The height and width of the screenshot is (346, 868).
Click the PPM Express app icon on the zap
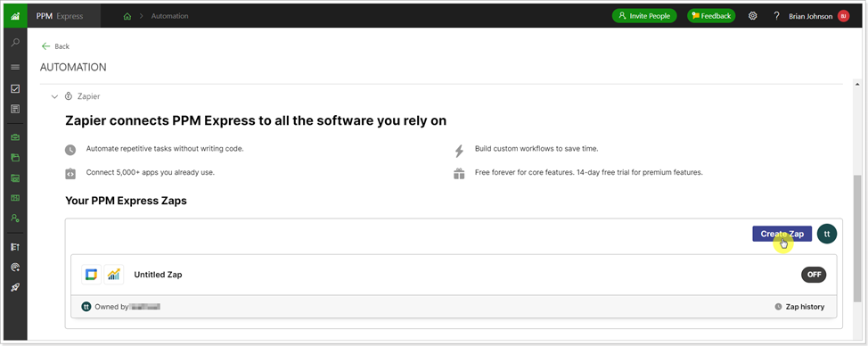click(114, 274)
